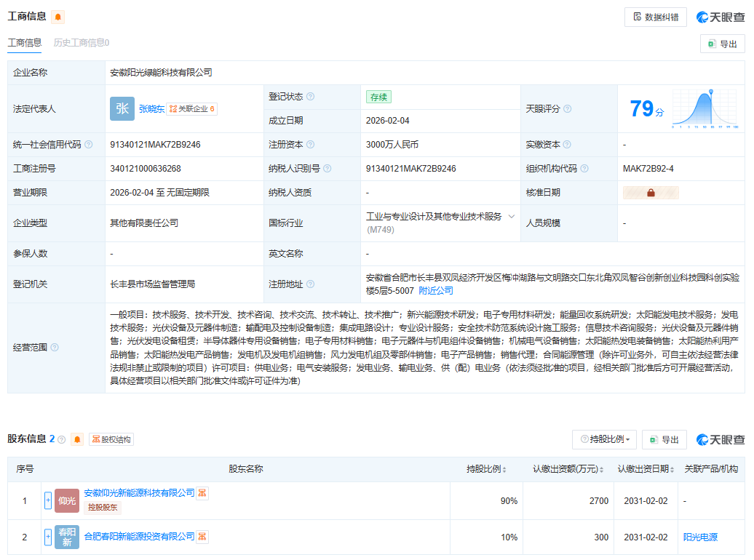Click help icon next to 统一社会信用代码
This screenshot has height=560, width=754.
[89, 145]
